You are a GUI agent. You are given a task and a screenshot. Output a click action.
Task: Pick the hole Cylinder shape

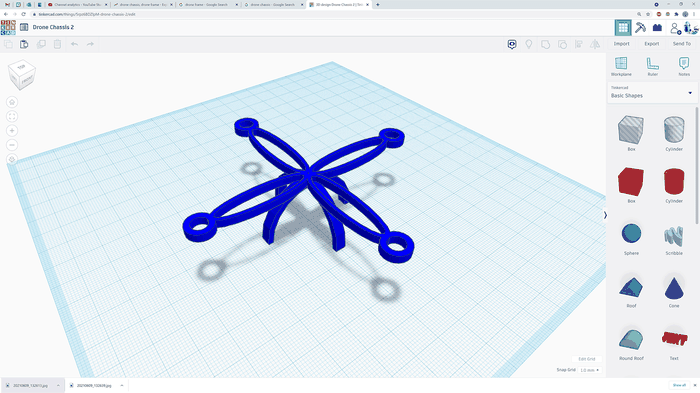[x=674, y=133]
